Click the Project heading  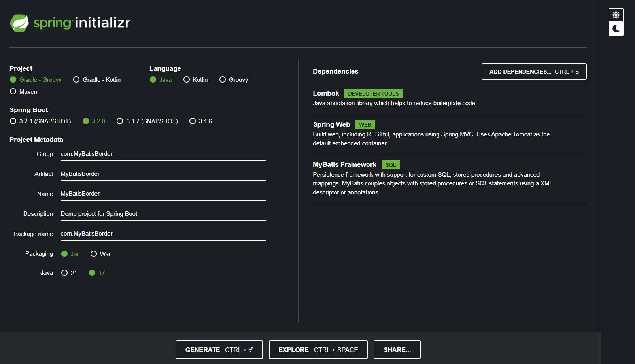click(21, 69)
